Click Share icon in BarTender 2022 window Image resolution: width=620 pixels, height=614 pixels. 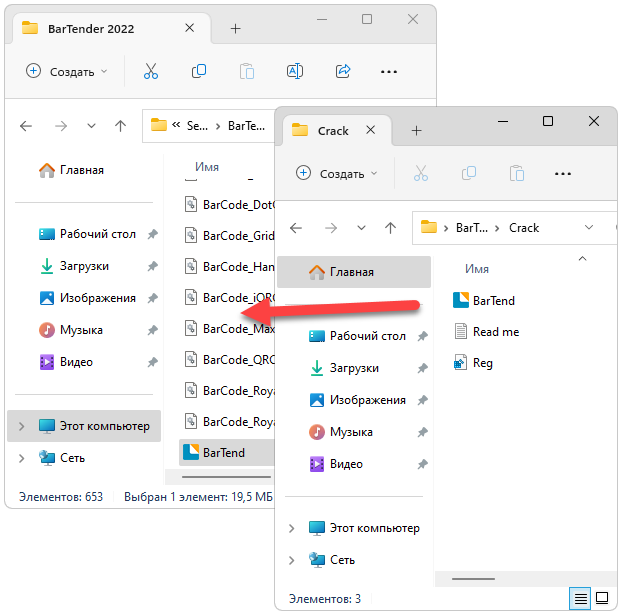(x=343, y=71)
